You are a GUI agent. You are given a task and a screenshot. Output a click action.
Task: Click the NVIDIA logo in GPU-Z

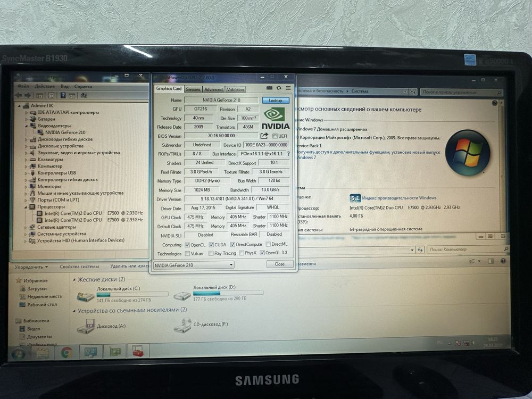coord(275,119)
